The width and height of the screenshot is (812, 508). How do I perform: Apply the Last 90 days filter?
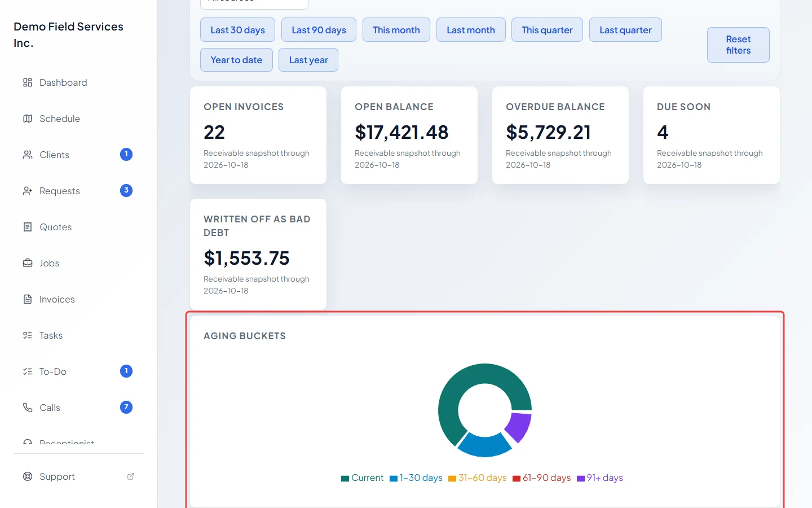click(x=319, y=30)
